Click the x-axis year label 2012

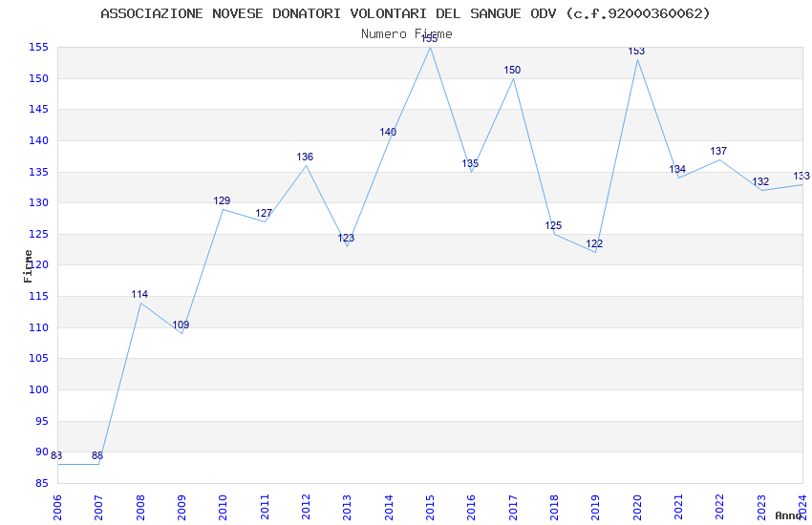pyautogui.click(x=306, y=507)
